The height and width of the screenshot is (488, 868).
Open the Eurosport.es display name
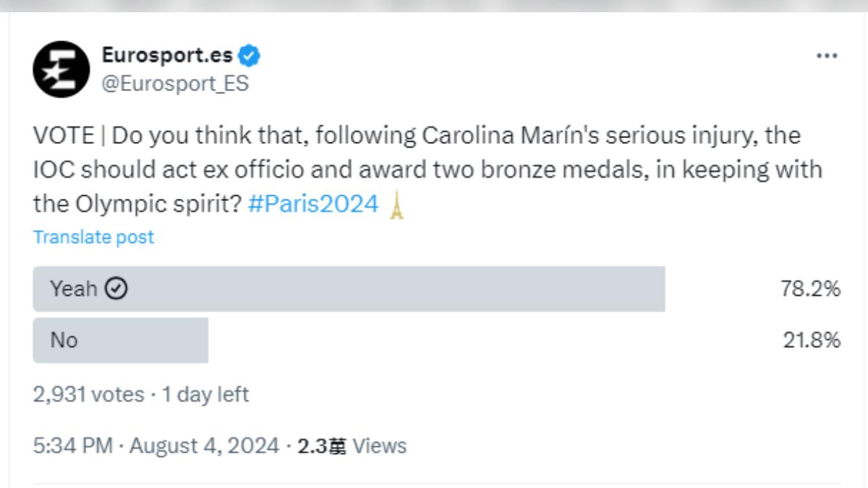(x=169, y=55)
